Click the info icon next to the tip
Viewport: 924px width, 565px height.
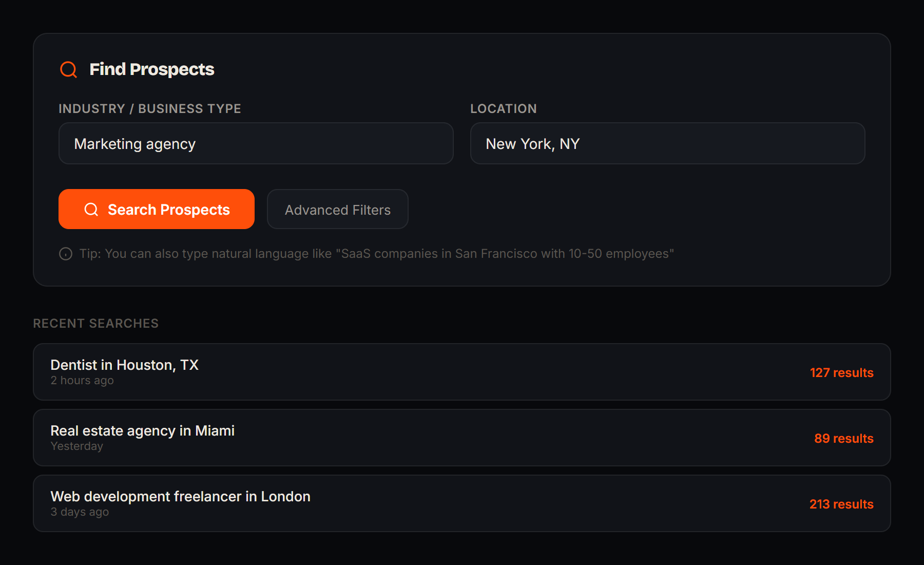66,254
